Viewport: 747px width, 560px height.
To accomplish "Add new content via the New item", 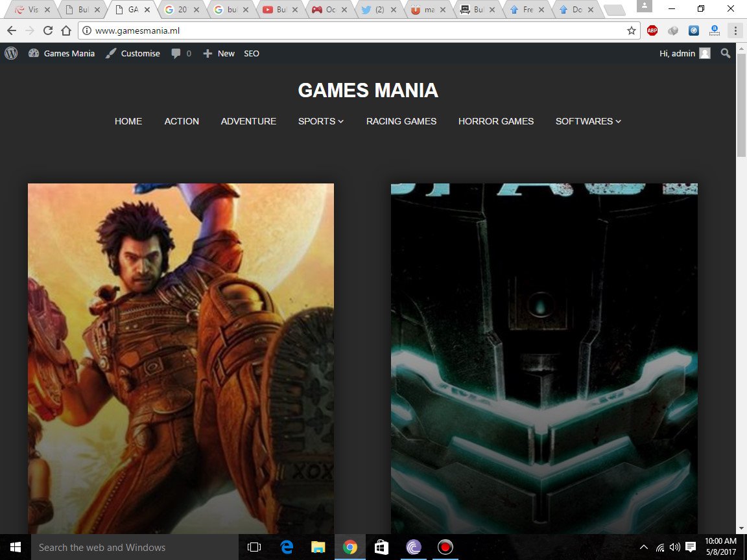I will (x=219, y=53).
